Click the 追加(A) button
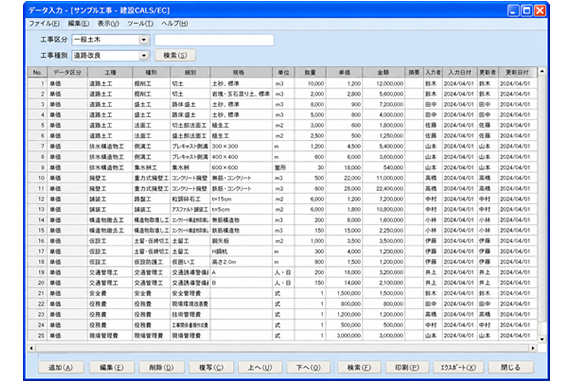This screenshot has width=573, height=382. [x=61, y=367]
